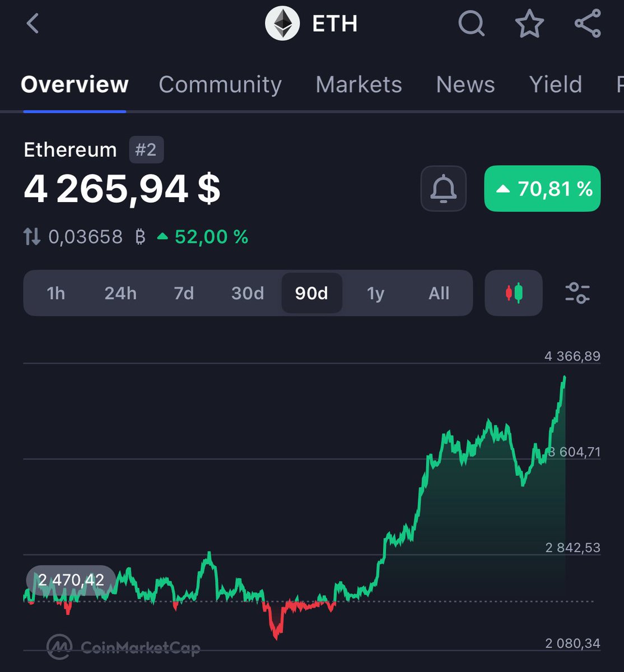
Task: Switch to candlestick chart view
Action: point(514,293)
